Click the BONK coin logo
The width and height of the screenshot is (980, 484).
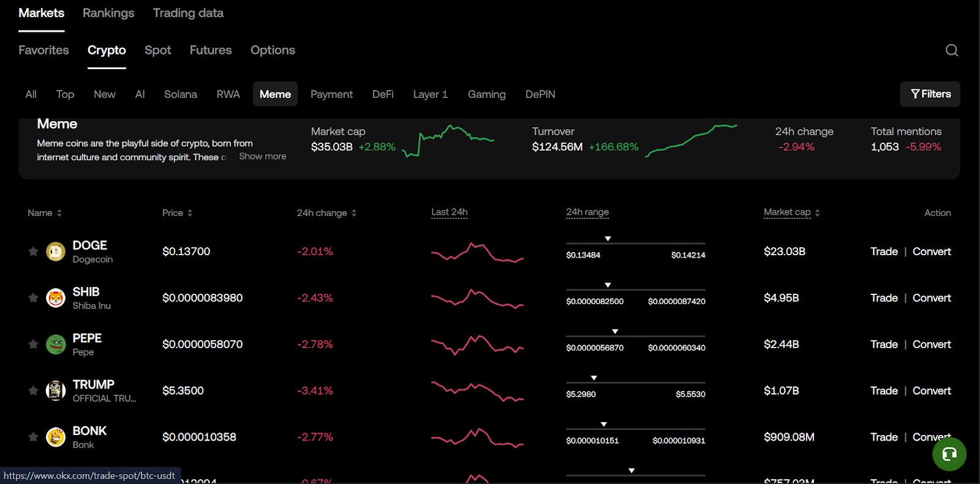tap(56, 437)
